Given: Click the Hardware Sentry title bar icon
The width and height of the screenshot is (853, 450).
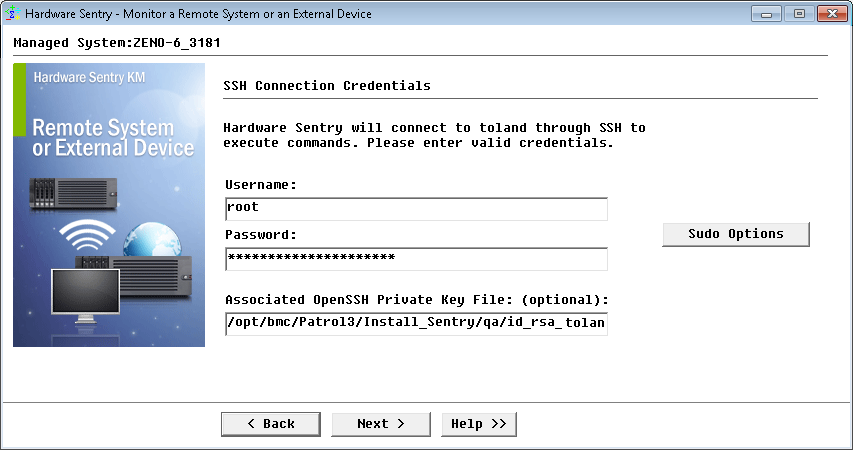Looking at the screenshot, I should [x=13, y=14].
